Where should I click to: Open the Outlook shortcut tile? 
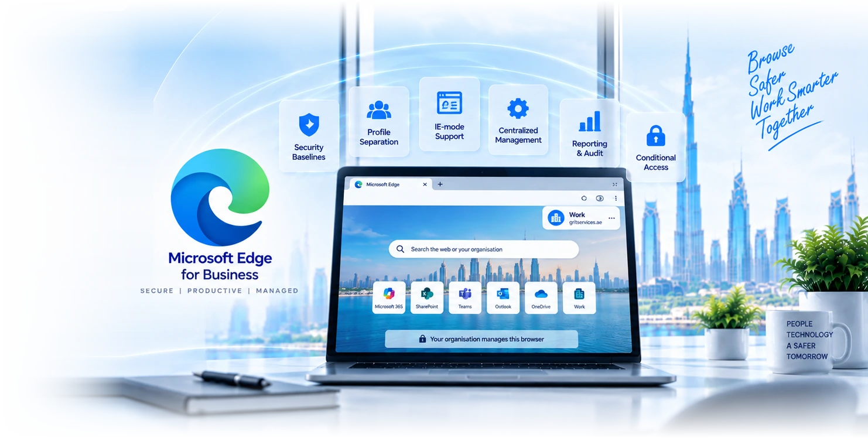(503, 297)
